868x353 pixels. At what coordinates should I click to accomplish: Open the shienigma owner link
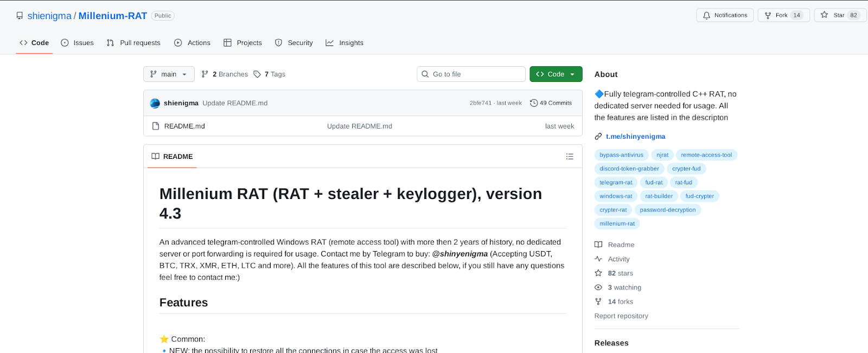[x=49, y=16]
